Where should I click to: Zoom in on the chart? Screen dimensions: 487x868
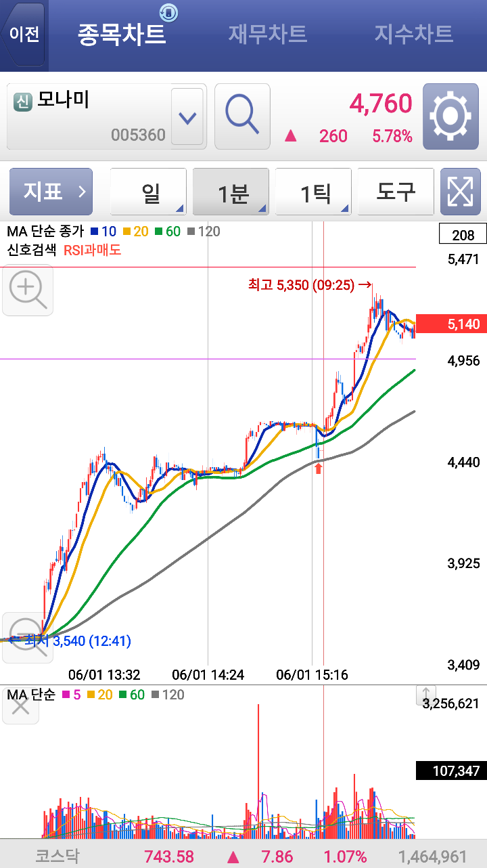pos(28,290)
